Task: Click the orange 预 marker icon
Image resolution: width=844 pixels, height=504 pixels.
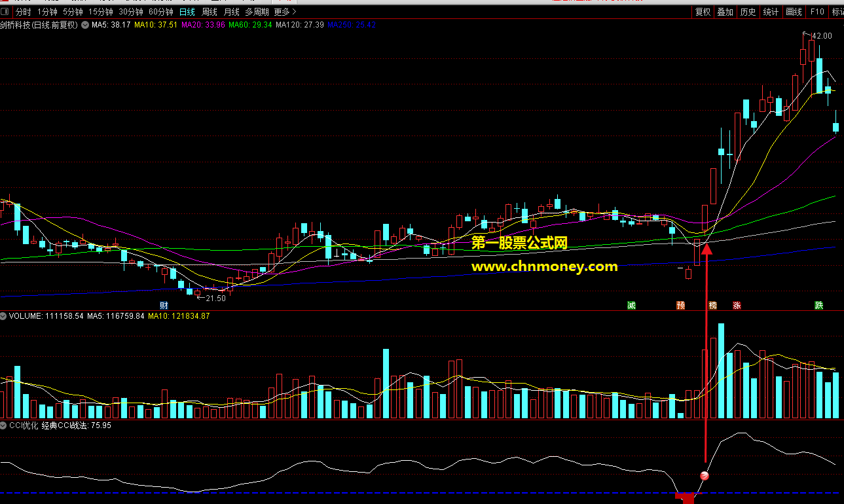Action: [x=680, y=305]
